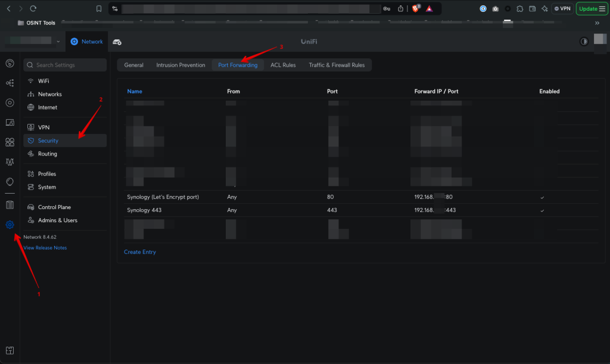Click the VPN button in the browser toolbar
Screen dimensions: 610x364
point(562,8)
